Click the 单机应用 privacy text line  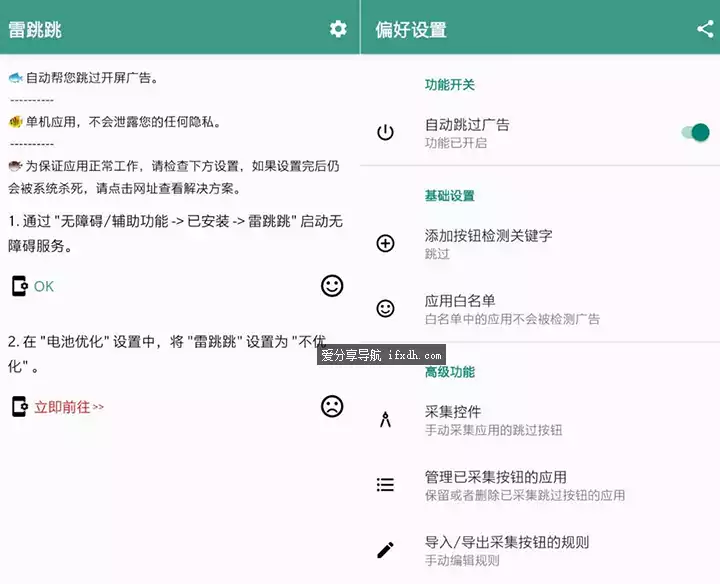pyautogui.click(x=115, y=122)
